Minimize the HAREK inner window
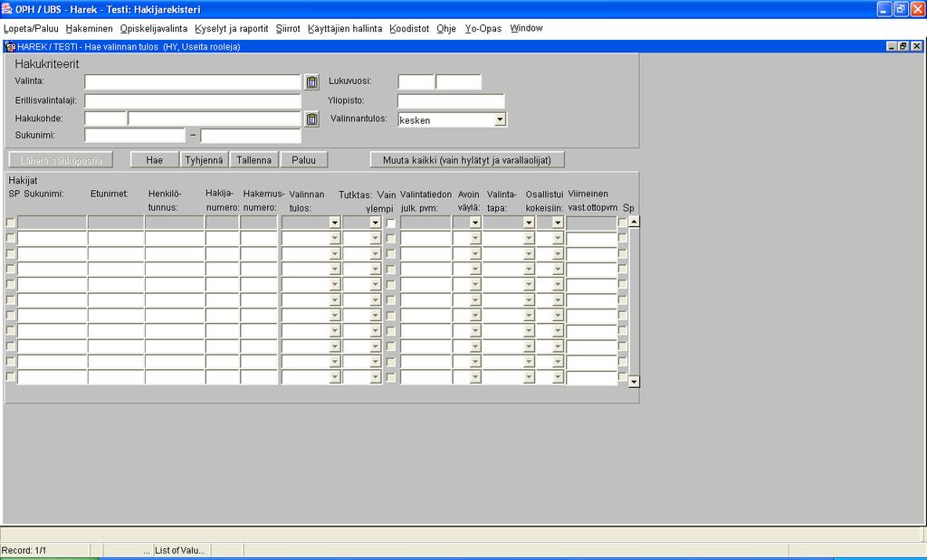The width and height of the screenshot is (927, 560). (x=892, y=47)
